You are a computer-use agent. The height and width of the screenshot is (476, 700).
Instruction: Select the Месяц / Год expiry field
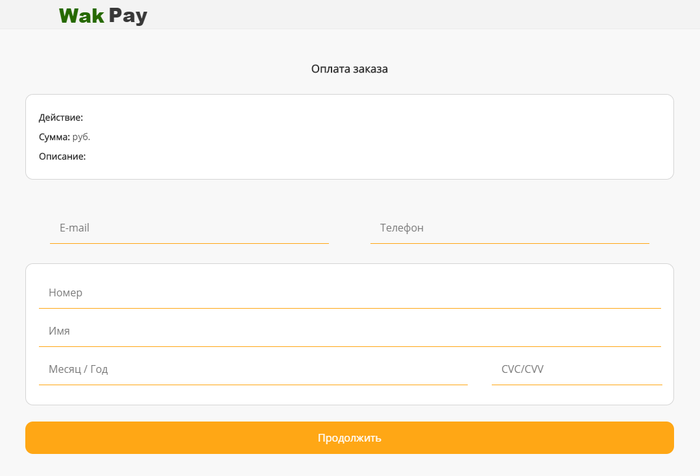253,369
